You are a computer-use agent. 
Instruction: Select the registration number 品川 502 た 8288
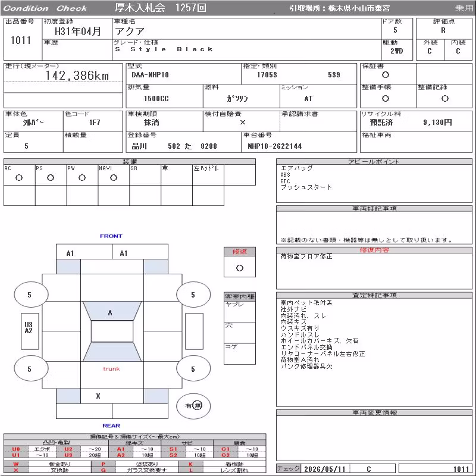click(174, 146)
